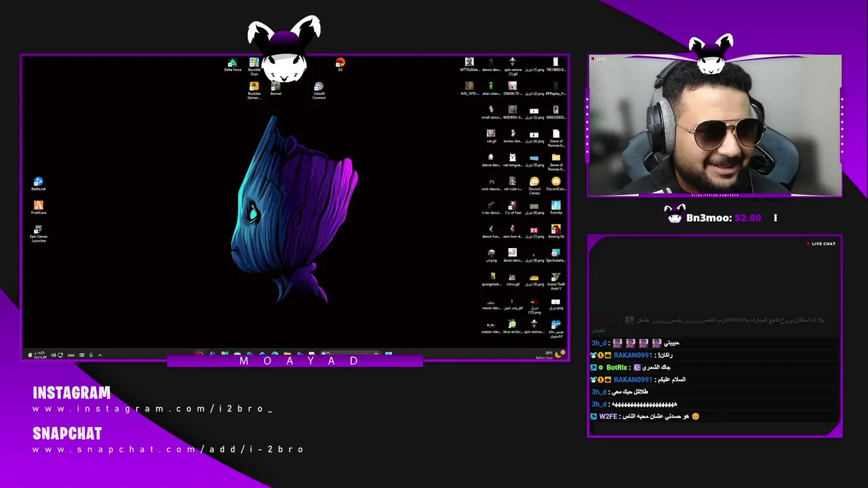Select the Among Us desktop shortcut
The height and width of the screenshot is (488, 868).
[x=556, y=232]
